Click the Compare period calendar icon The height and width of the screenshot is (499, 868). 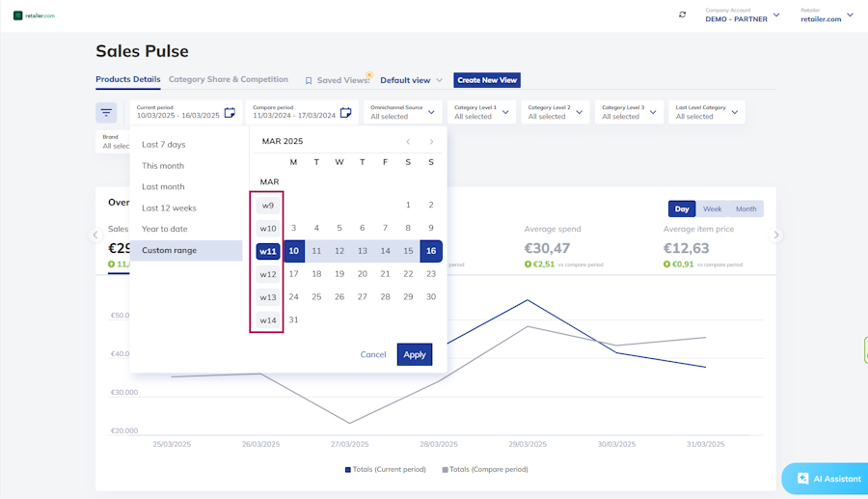346,113
